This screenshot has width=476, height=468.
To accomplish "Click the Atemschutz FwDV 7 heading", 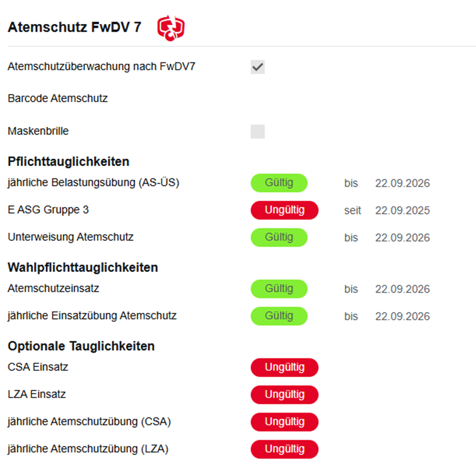I will pos(74,28).
